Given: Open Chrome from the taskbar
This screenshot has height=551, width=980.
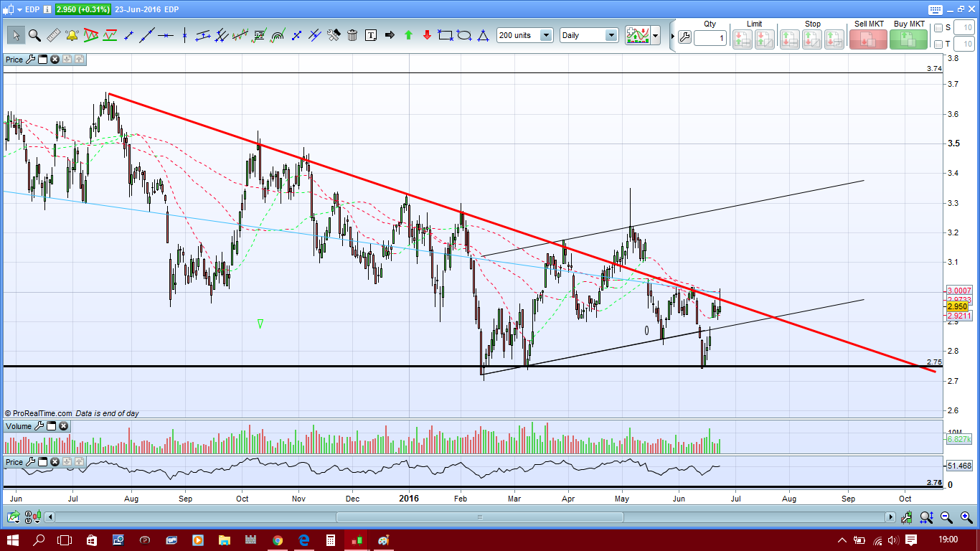Looking at the screenshot, I should click(x=278, y=540).
